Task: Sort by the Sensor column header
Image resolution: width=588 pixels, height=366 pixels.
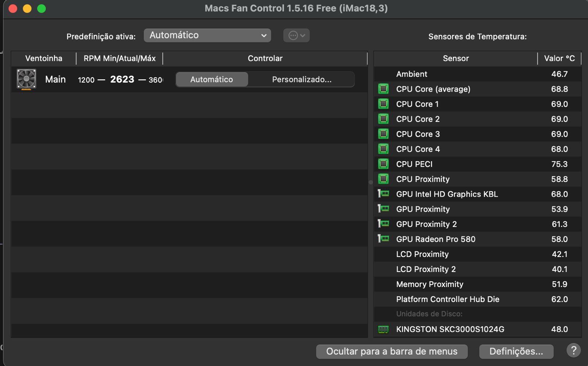Action: click(456, 58)
